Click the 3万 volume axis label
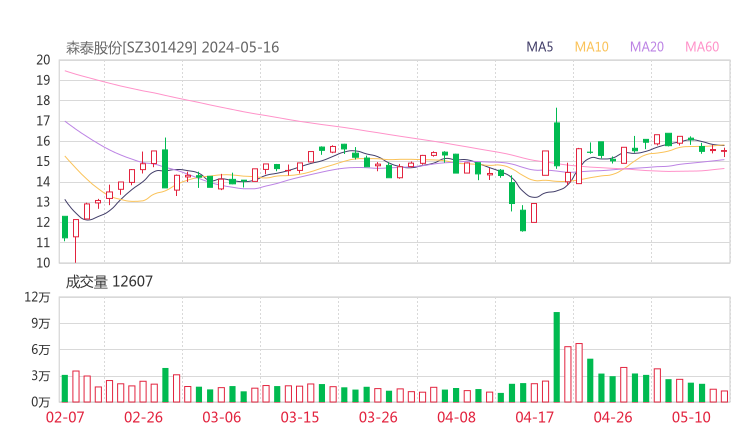 click(x=41, y=376)
